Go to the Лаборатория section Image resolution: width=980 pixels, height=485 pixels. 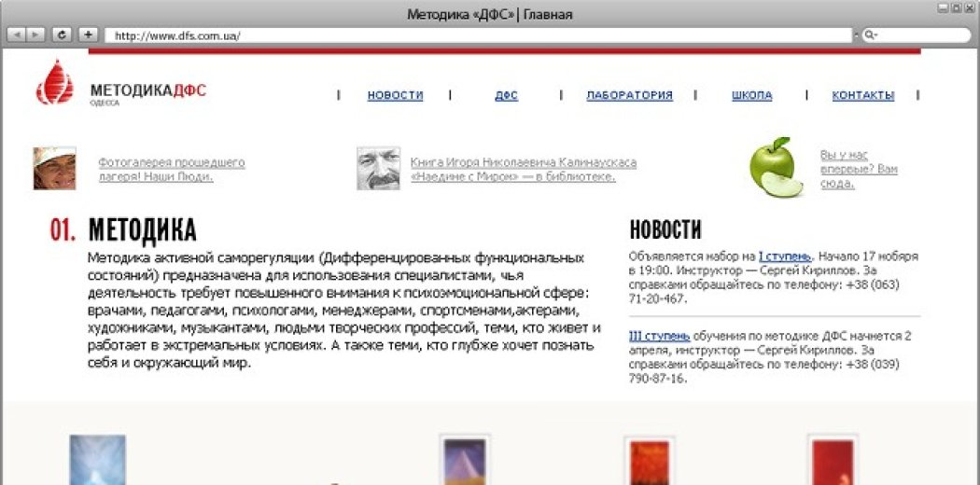click(629, 95)
